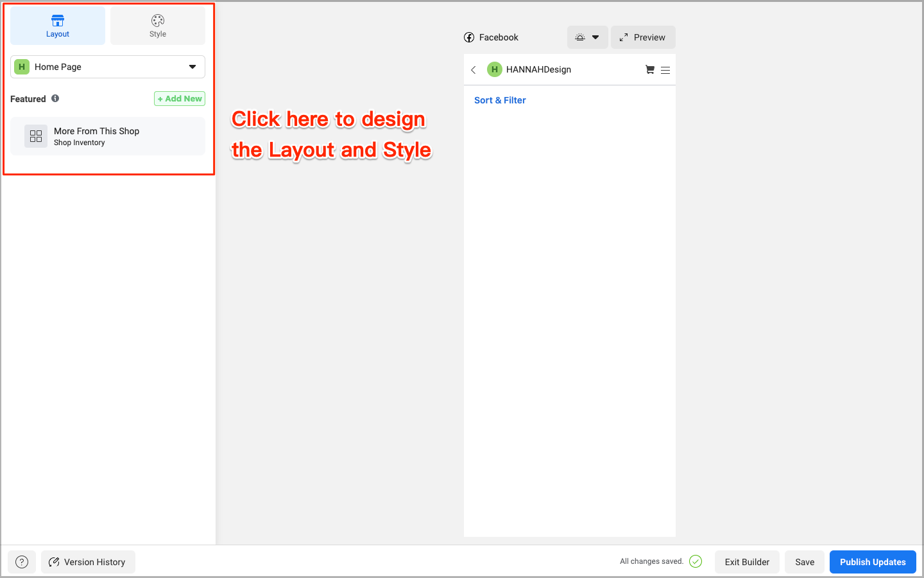
Task: Click the green H icon beside Home Page
Action: (22, 67)
